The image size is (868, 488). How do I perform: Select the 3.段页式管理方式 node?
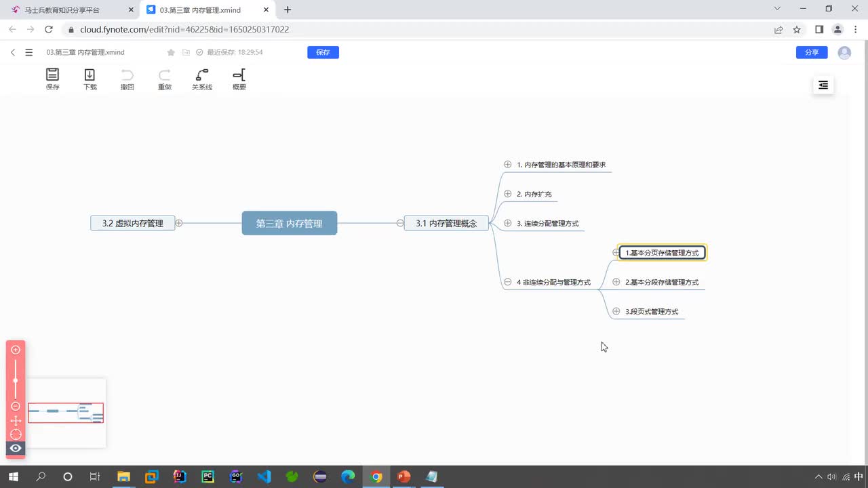click(x=652, y=312)
